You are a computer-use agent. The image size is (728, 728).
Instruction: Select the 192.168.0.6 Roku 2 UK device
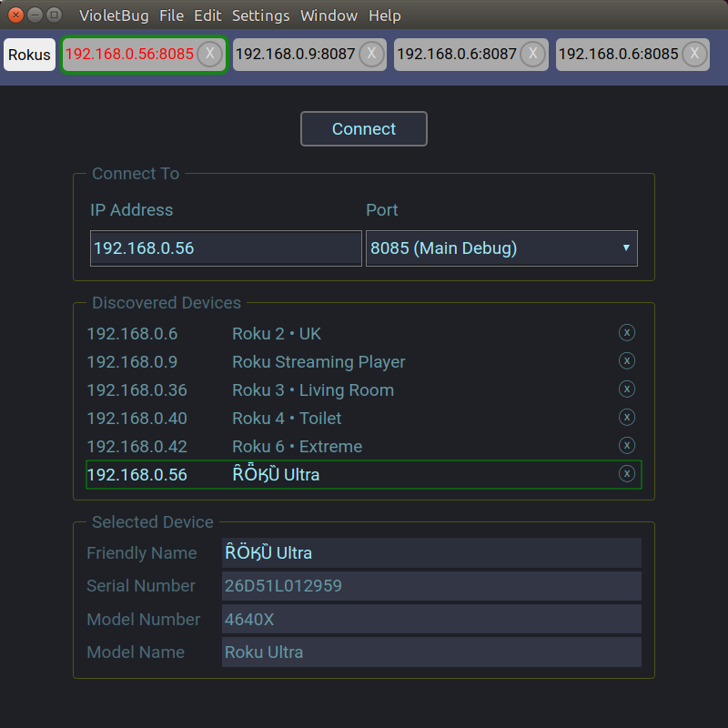pos(363,334)
